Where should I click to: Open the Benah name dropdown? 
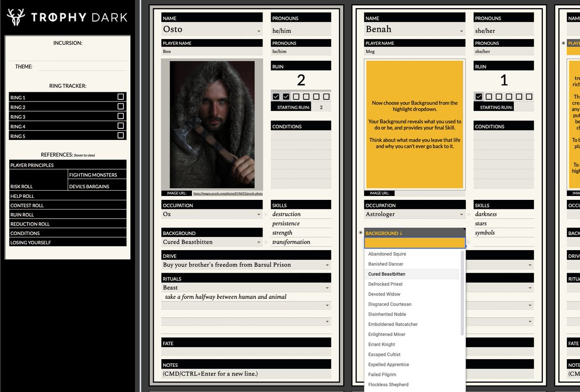[x=462, y=31]
